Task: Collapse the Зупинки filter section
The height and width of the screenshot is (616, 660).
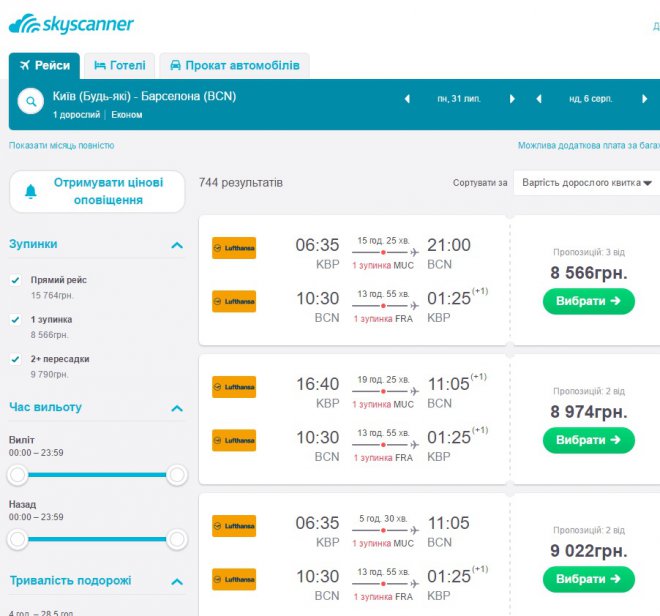Action: click(x=177, y=245)
